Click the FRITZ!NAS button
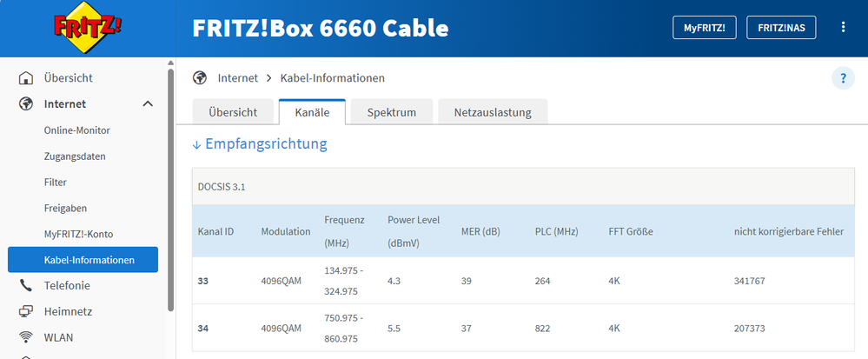The width and height of the screenshot is (868, 359). 781,28
